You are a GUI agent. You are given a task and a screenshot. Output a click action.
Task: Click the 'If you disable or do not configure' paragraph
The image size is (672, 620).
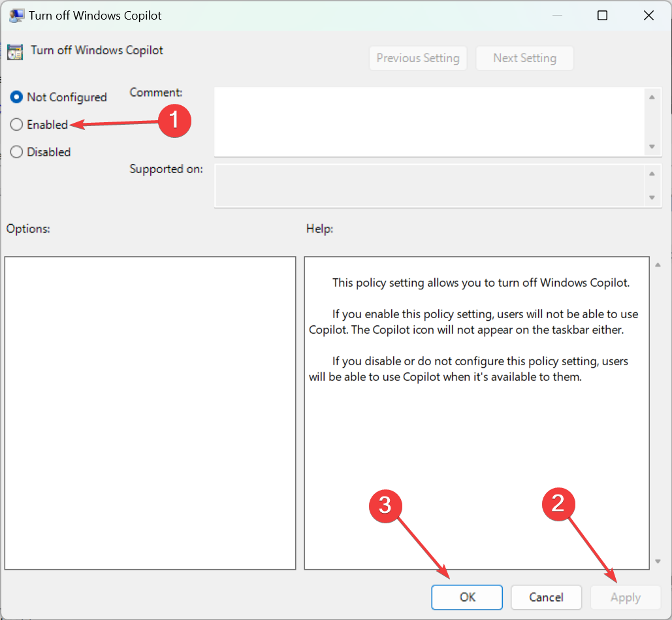point(468,369)
